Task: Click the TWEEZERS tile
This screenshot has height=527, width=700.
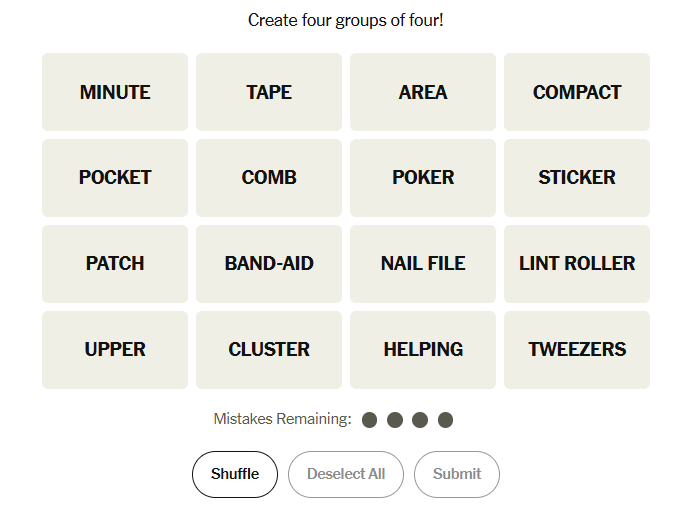Action: (x=577, y=350)
